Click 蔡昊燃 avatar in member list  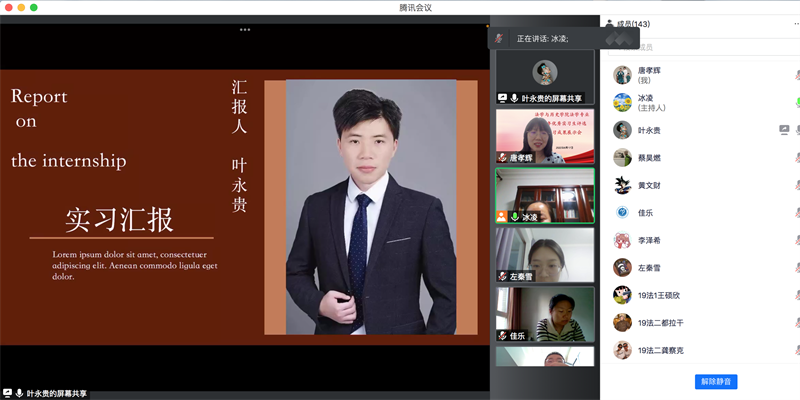point(622,158)
